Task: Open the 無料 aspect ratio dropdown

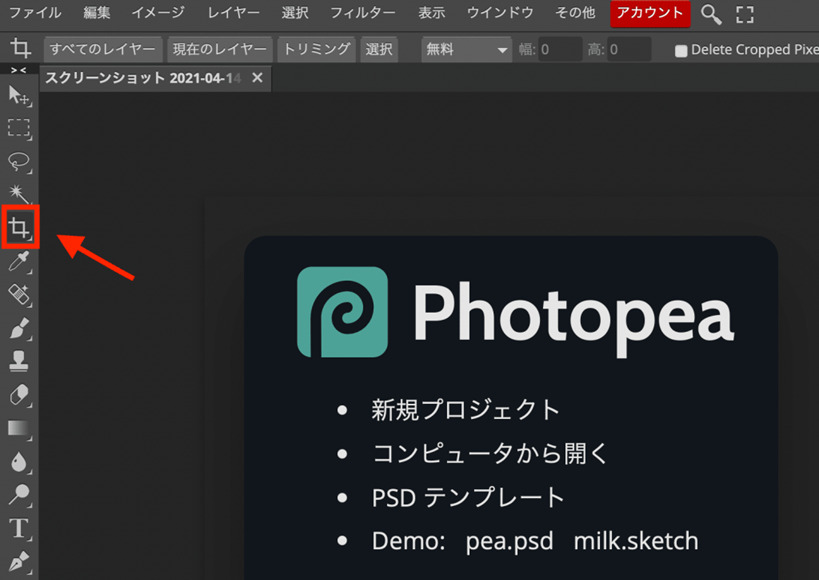Action: point(466,50)
